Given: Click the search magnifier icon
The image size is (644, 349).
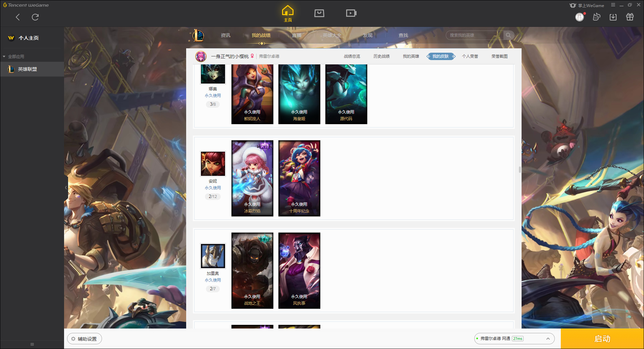Looking at the screenshot, I should (508, 35).
